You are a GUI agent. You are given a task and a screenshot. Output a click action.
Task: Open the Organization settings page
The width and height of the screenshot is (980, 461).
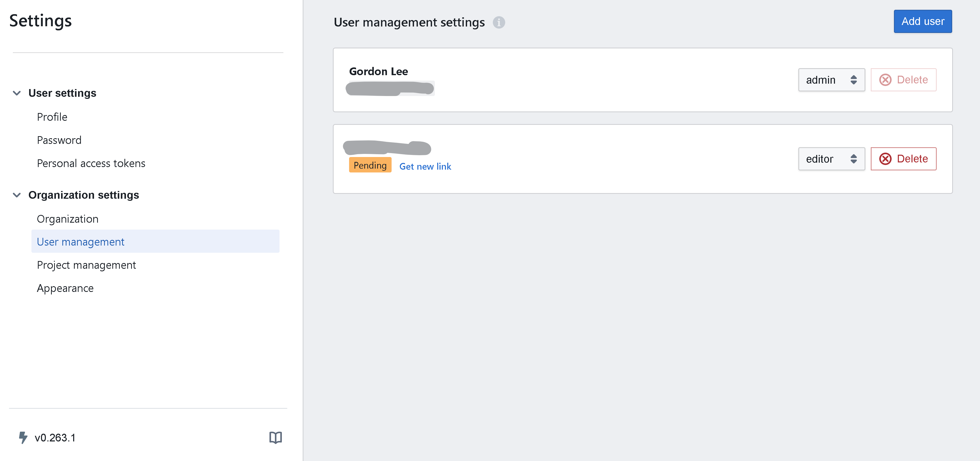point(67,219)
